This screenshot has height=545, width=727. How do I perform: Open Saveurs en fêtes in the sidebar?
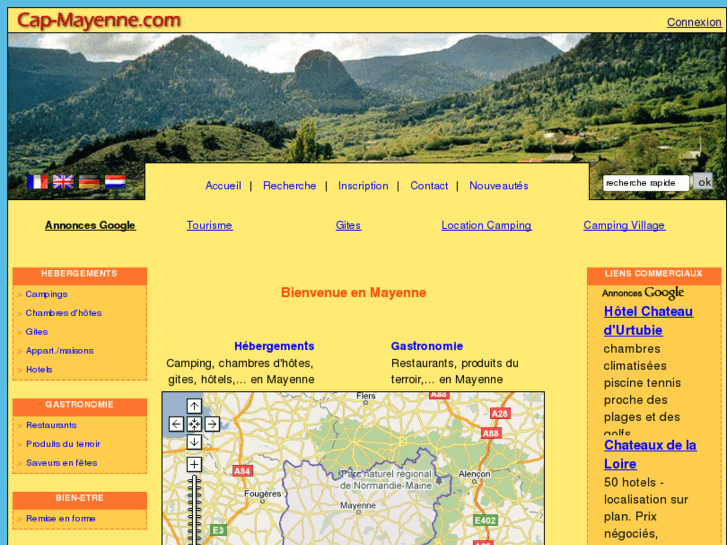coord(62,463)
